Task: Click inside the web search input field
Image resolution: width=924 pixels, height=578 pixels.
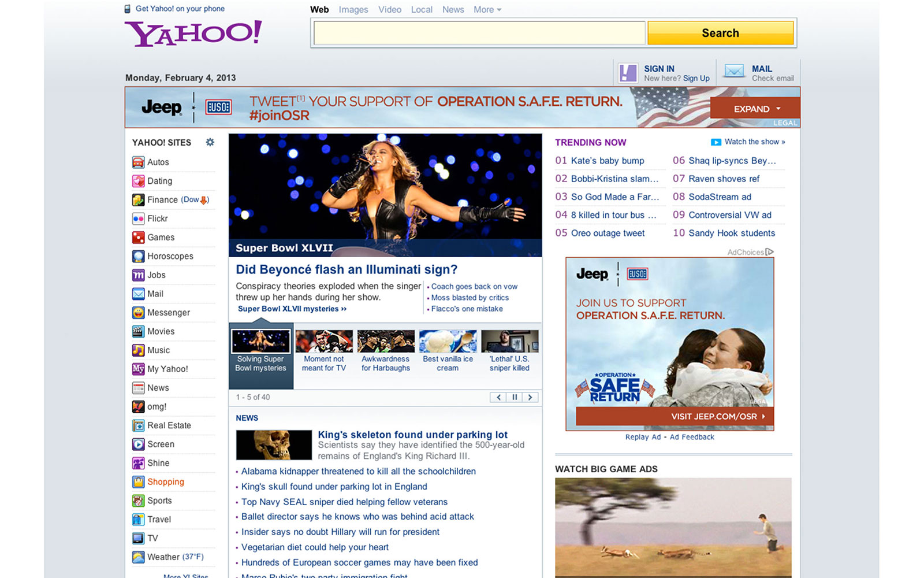Action: click(x=479, y=33)
